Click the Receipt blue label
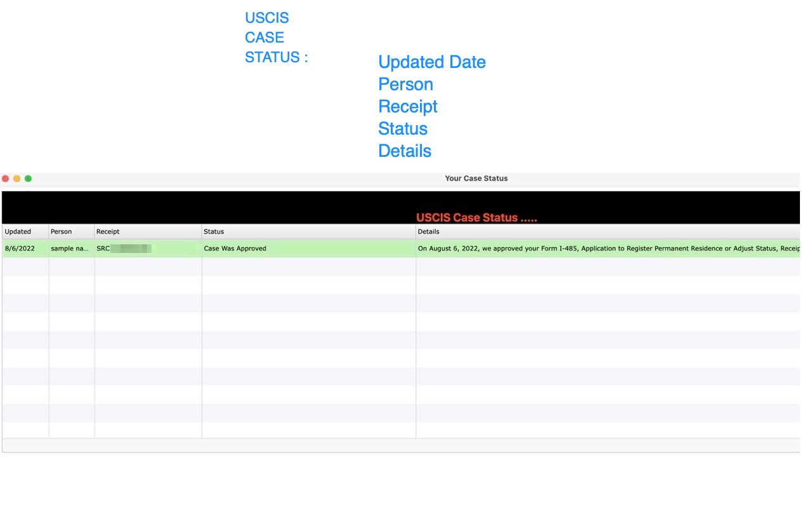This screenshot has width=812, height=508. click(x=408, y=106)
